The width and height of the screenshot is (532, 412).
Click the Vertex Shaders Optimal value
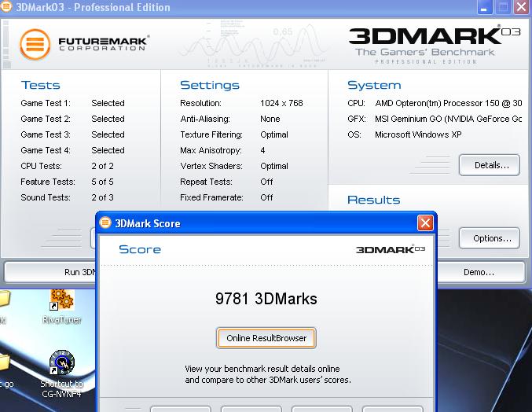click(274, 166)
